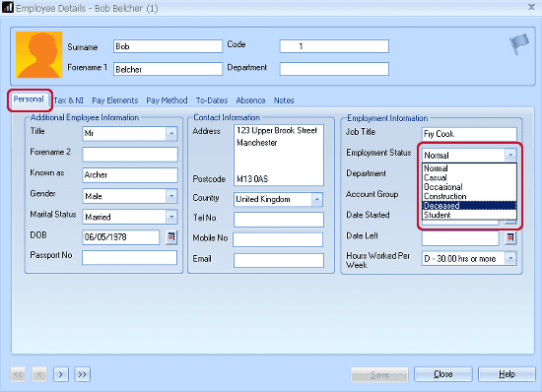Click the Job Title field
542x392 pixels.
[469, 134]
